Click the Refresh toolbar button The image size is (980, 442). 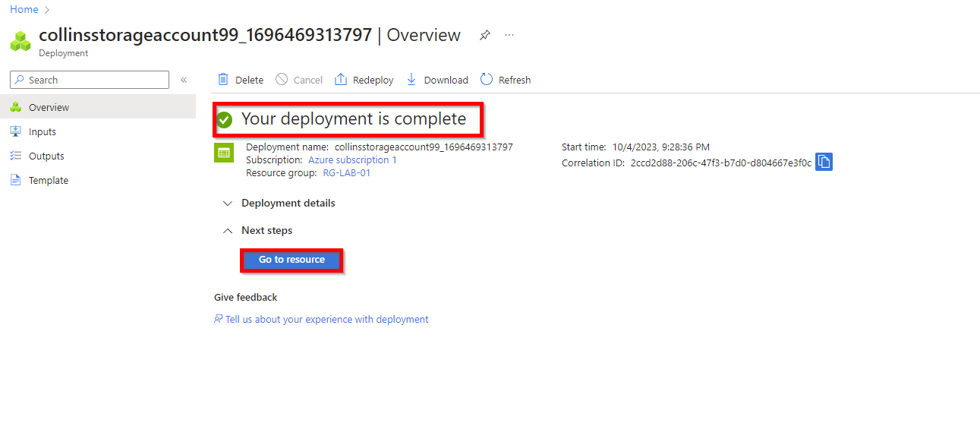tap(506, 80)
